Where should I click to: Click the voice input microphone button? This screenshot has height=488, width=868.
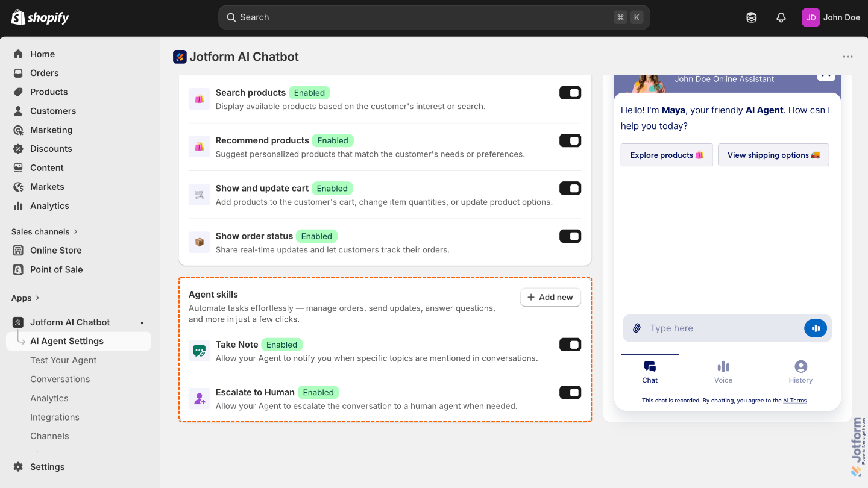coord(816,328)
